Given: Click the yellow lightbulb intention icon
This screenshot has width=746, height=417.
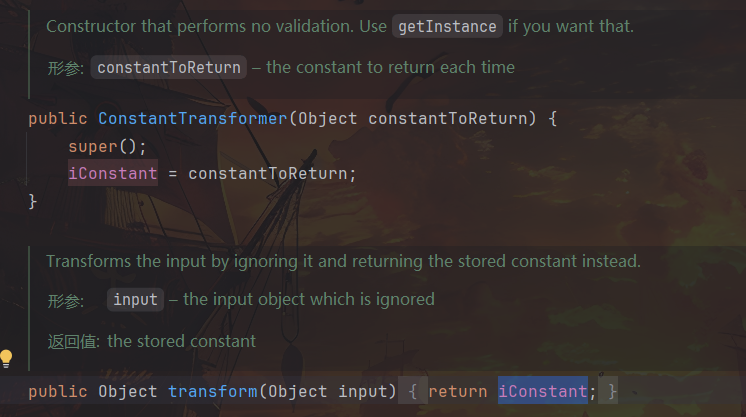Looking at the screenshot, I should tap(7, 357).
